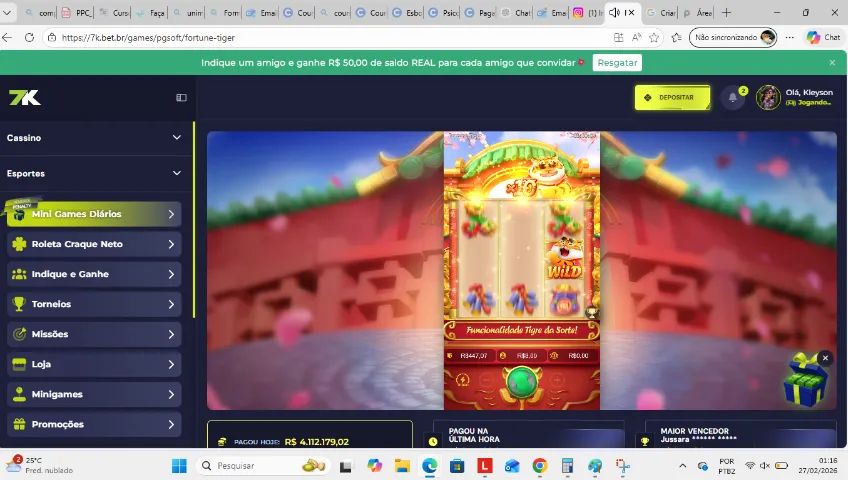848x480 pixels.
Task: Close the currently active browser tab
Action: coord(631,12)
